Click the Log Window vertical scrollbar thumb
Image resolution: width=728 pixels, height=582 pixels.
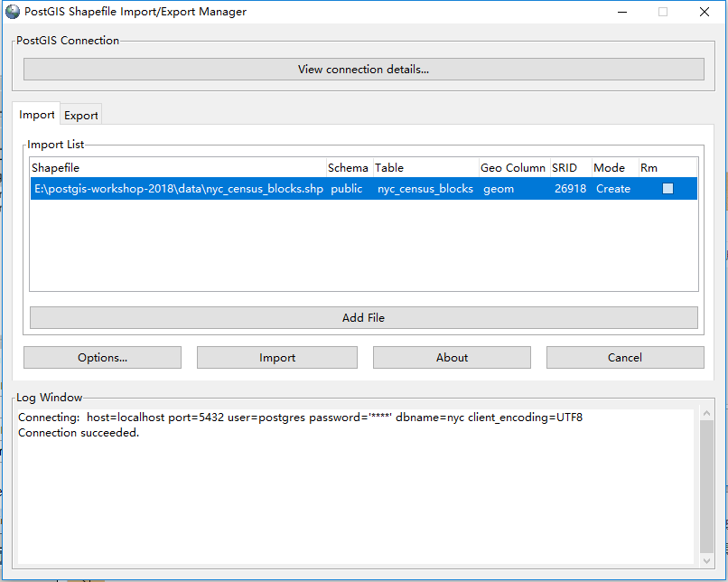pyautogui.click(x=706, y=486)
